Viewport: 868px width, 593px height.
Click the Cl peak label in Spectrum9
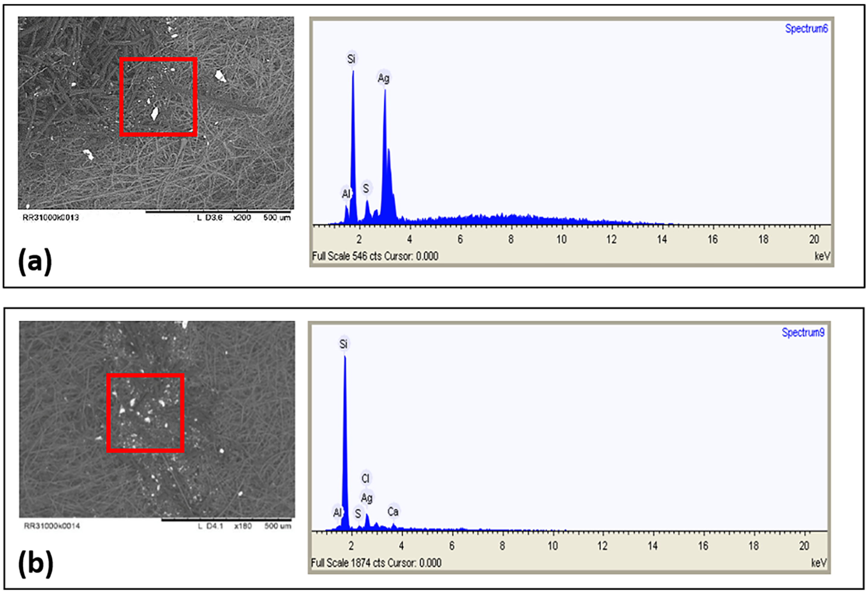tap(365, 478)
